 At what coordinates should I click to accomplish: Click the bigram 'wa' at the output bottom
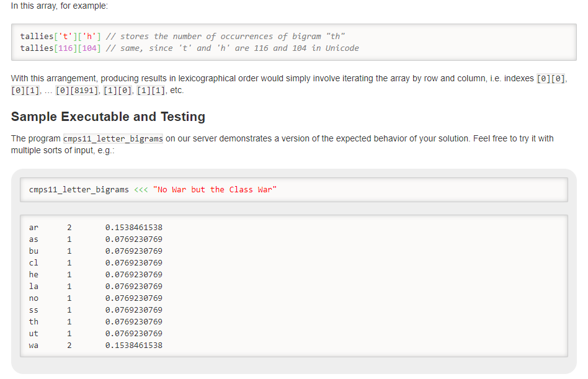coord(33,345)
